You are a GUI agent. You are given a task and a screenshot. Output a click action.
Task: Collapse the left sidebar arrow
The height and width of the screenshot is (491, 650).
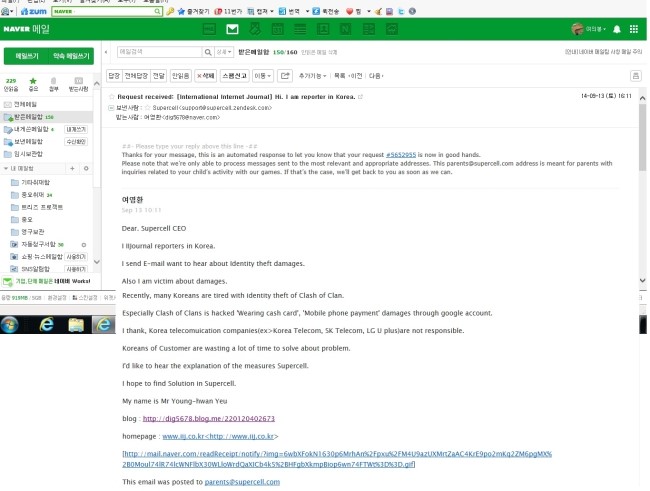coord(106,52)
